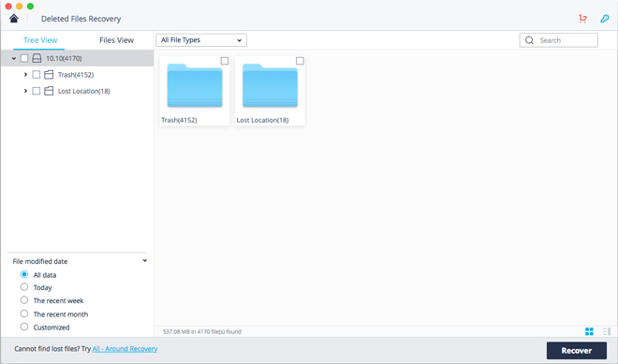Open the All File Types dropdown
This screenshot has width=618, height=364.
(x=201, y=40)
